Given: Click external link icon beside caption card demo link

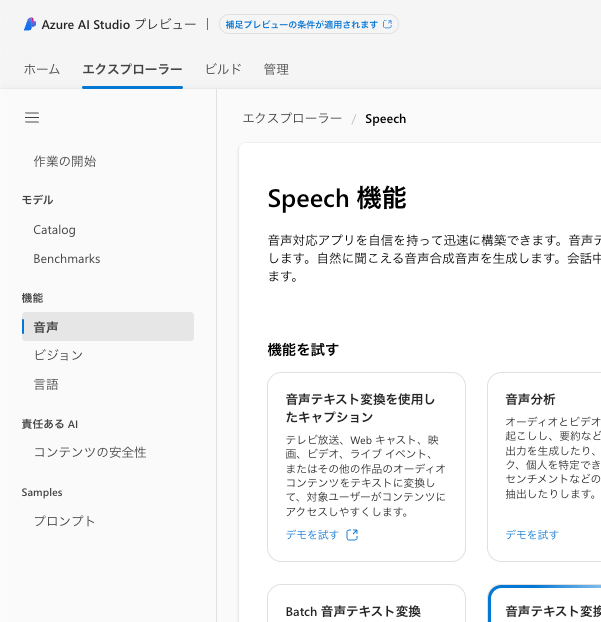Looking at the screenshot, I should tap(352, 535).
